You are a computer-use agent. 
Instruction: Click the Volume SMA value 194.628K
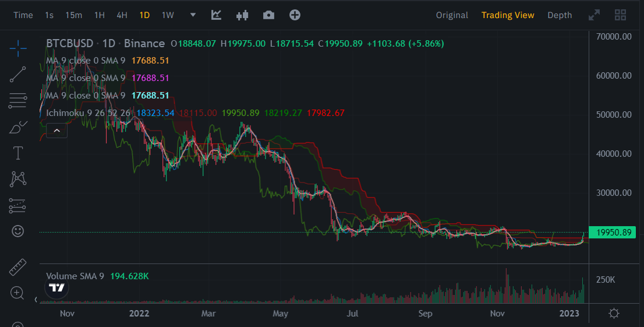[x=129, y=276]
